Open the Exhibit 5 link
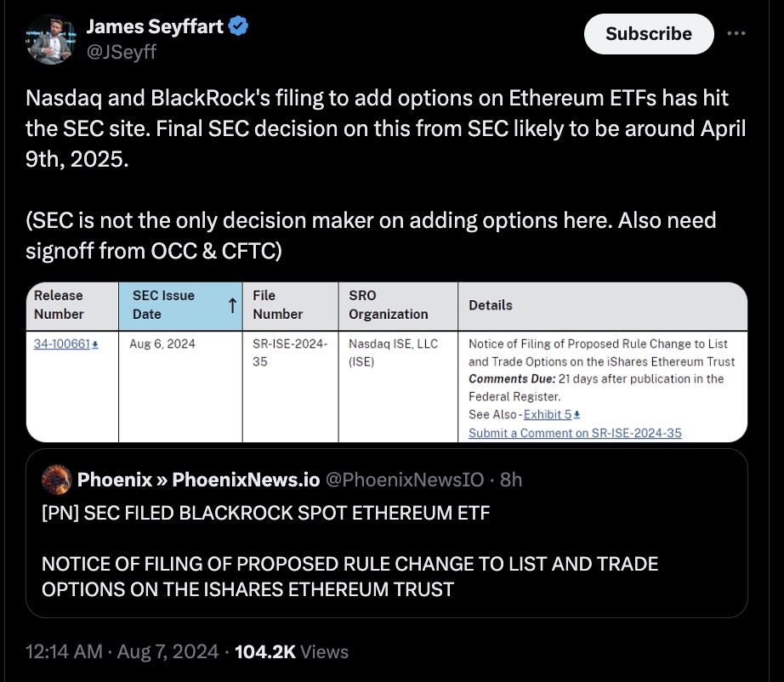This screenshot has height=682, width=784. 547,415
